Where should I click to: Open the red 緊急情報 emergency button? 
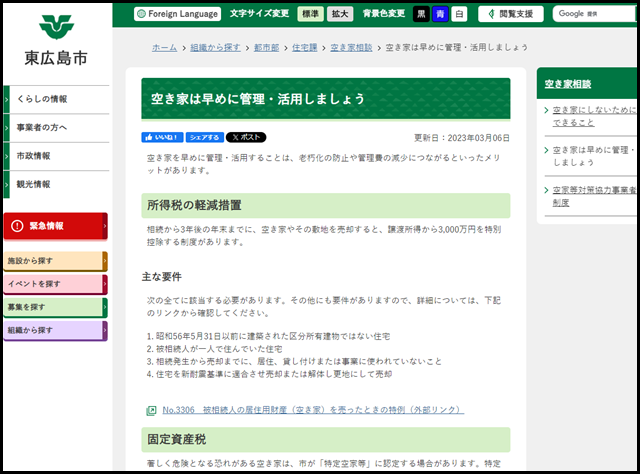pos(56,226)
